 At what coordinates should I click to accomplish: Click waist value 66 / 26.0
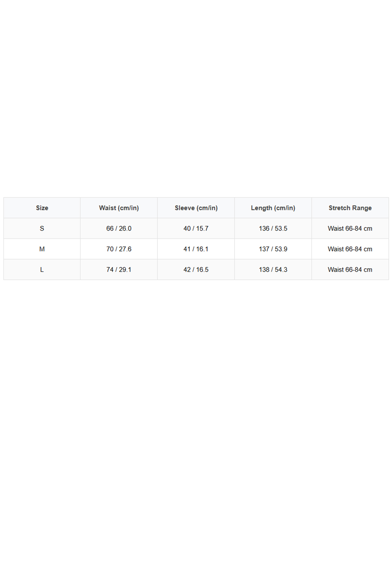click(119, 228)
